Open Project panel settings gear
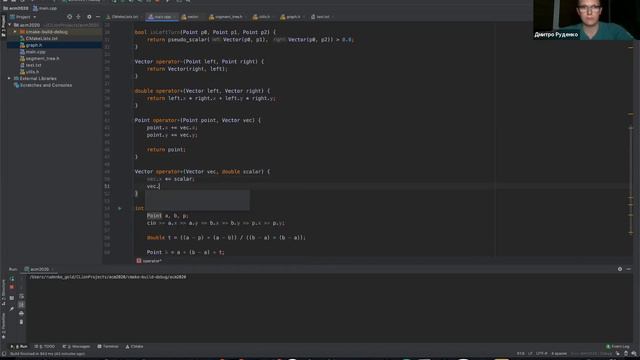Screen dimensions: 640x360 89,17
